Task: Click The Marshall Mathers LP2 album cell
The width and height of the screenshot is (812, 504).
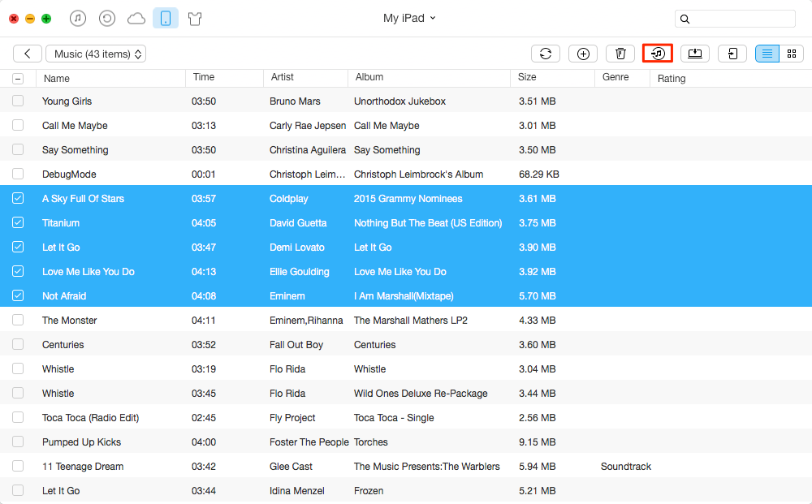Action: coord(411,321)
